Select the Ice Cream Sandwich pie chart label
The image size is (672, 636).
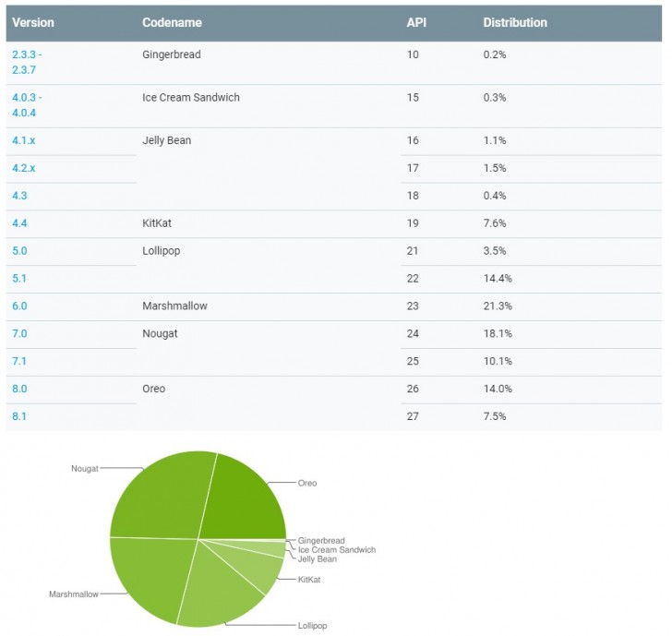(336, 549)
